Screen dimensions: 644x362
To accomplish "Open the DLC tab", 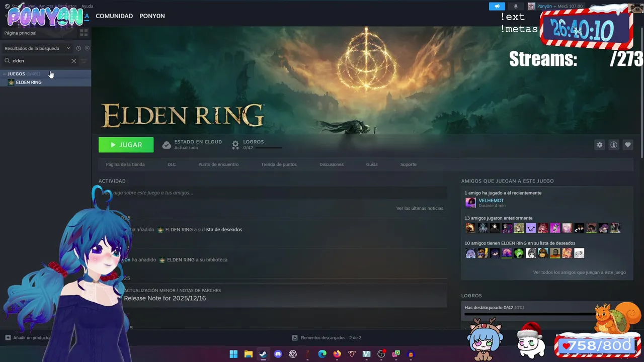I will point(172,164).
